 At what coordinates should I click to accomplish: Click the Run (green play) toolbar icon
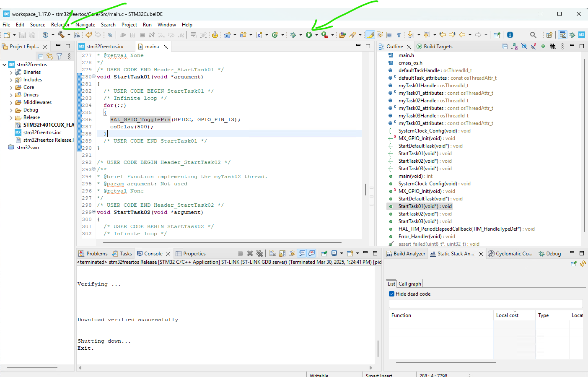pyautogui.click(x=309, y=35)
